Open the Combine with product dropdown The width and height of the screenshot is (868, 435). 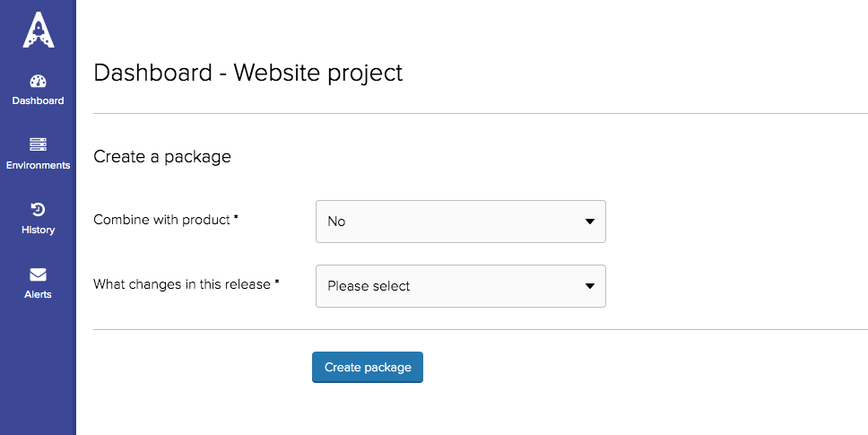click(460, 222)
